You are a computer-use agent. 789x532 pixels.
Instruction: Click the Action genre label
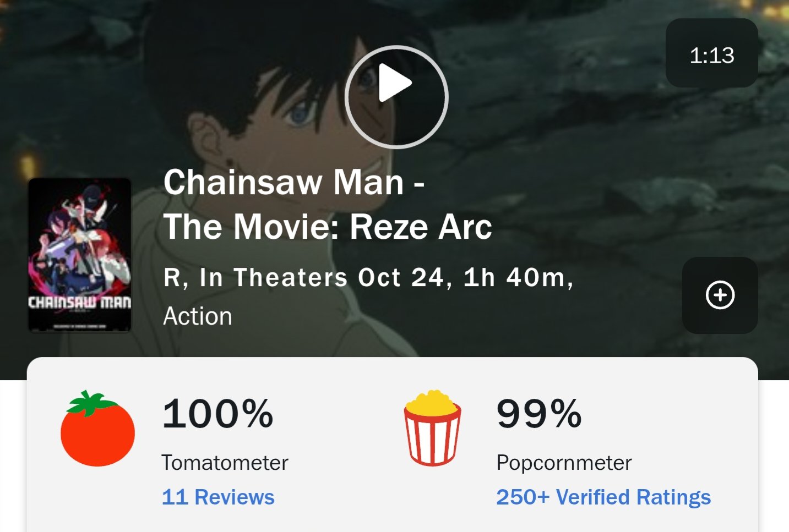point(198,316)
